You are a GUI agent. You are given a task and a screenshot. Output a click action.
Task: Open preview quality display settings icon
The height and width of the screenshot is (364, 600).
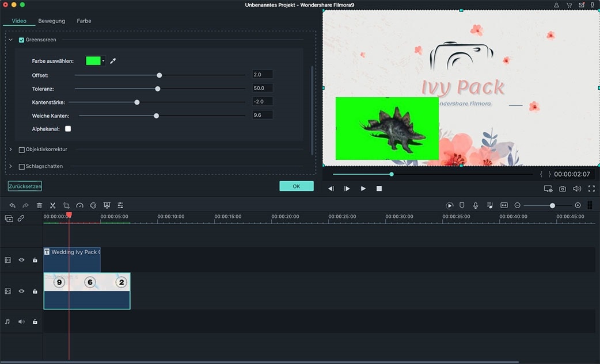pos(548,189)
